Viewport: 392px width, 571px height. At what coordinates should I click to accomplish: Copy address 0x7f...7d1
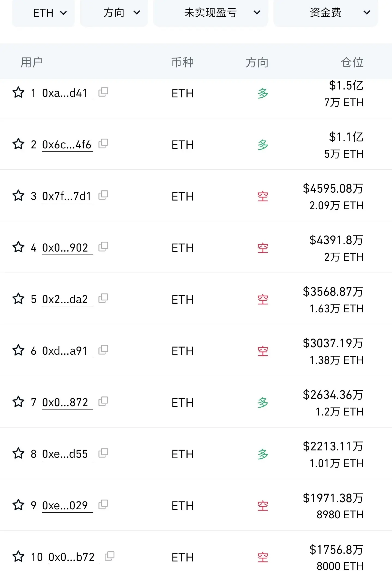pos(103,195)
